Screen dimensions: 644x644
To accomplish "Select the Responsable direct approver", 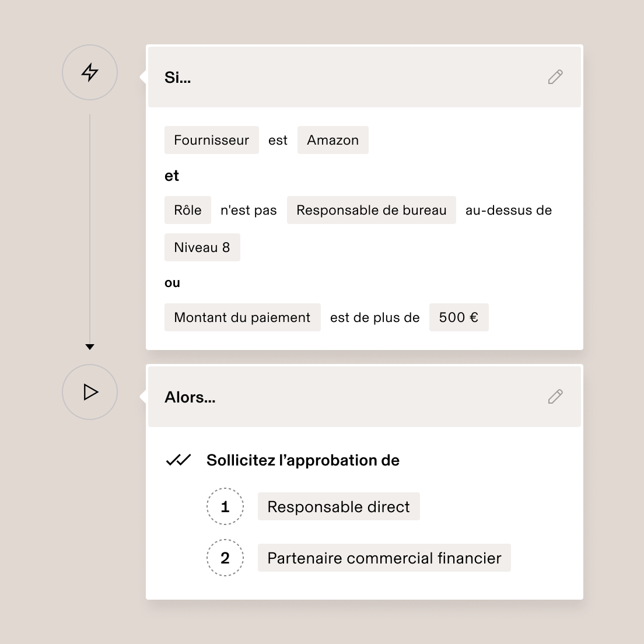I will [x=338, y=506].
